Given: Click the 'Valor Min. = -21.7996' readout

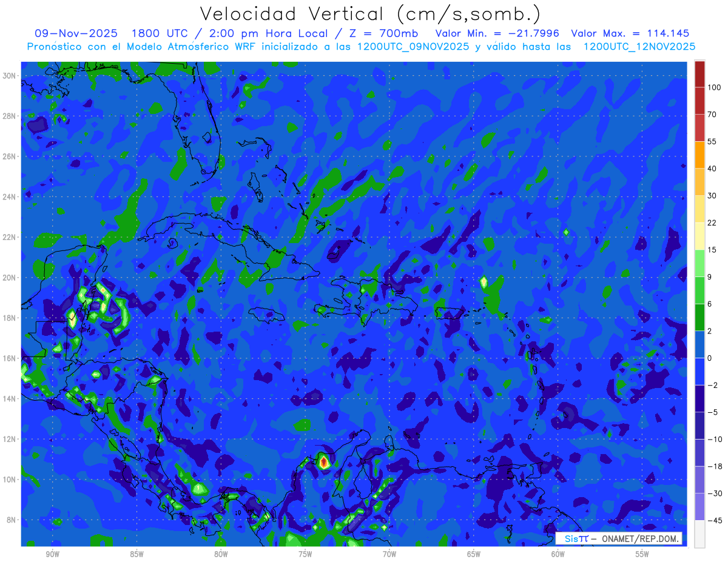Looking at the screenshot, I should click(x=497, y=33).
